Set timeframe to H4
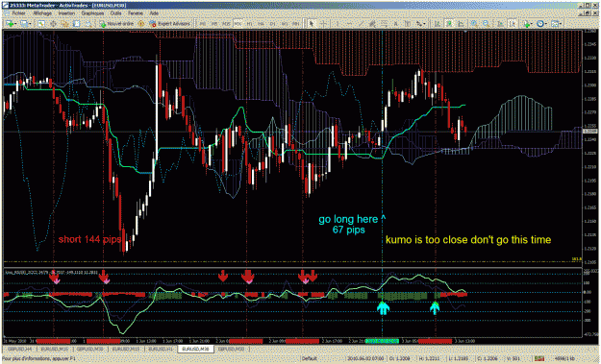The image size is (601, 364). tap(261, 24)
